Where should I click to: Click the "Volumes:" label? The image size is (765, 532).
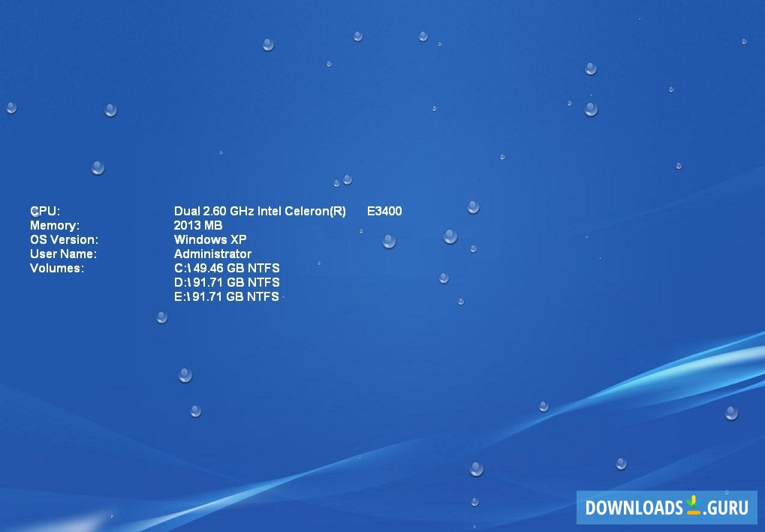[x=57, y=268]
